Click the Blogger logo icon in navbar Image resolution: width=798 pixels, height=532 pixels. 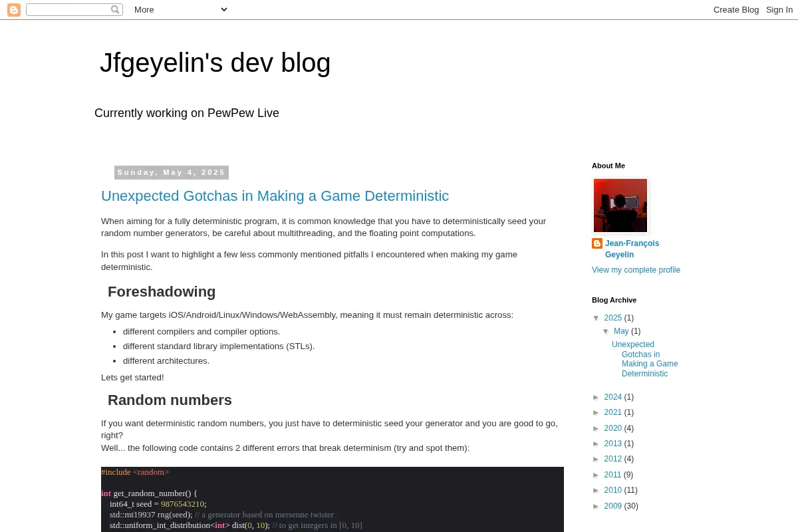14,10
